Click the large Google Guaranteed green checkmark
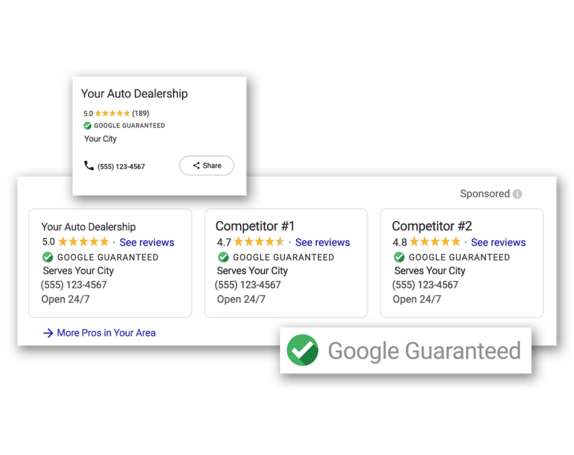 tap(302, 350)
